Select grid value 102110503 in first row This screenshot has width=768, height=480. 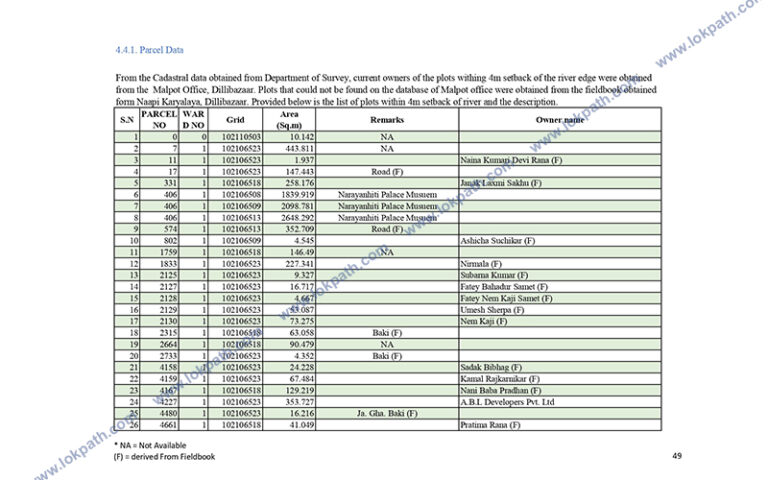(x=241, y=137)
